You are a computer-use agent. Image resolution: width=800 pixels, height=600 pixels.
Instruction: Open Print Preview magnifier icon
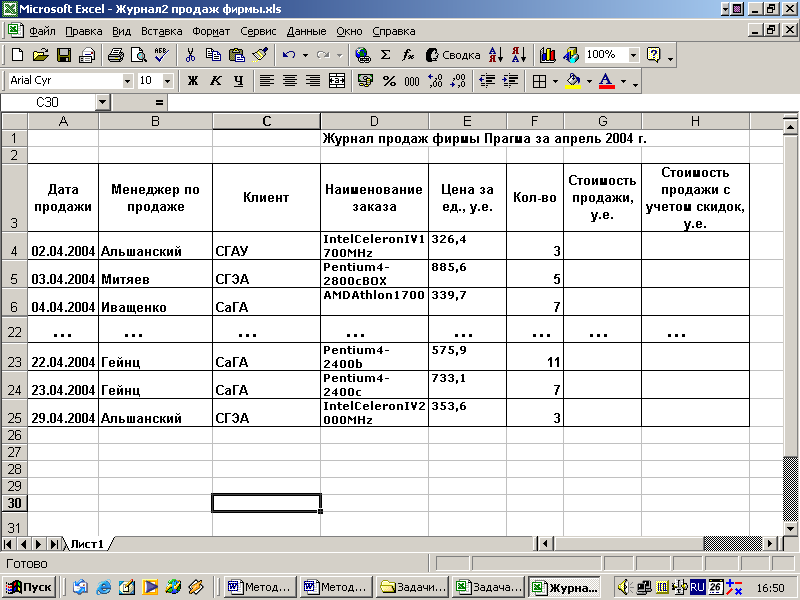coord(139,55)
